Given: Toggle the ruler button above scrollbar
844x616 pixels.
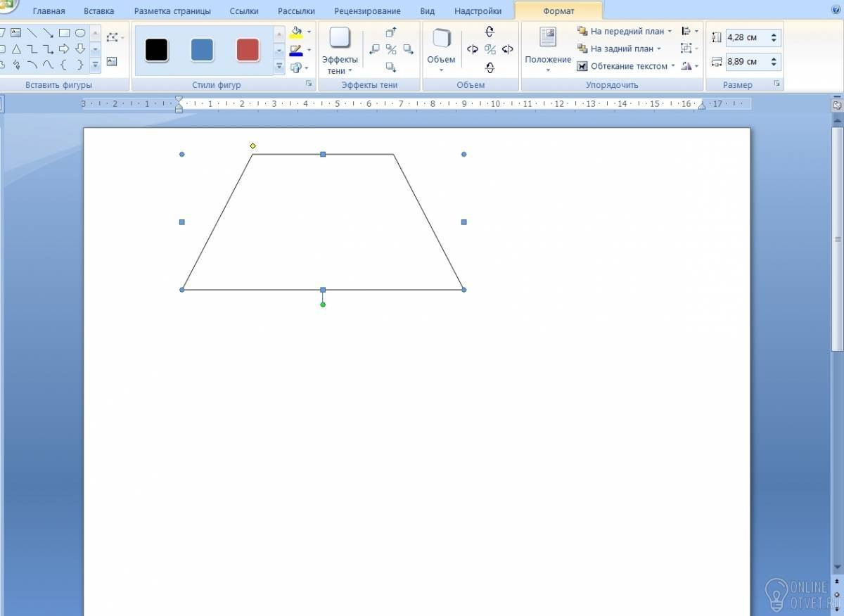Looking at the screenshot, I should (837, 105).
